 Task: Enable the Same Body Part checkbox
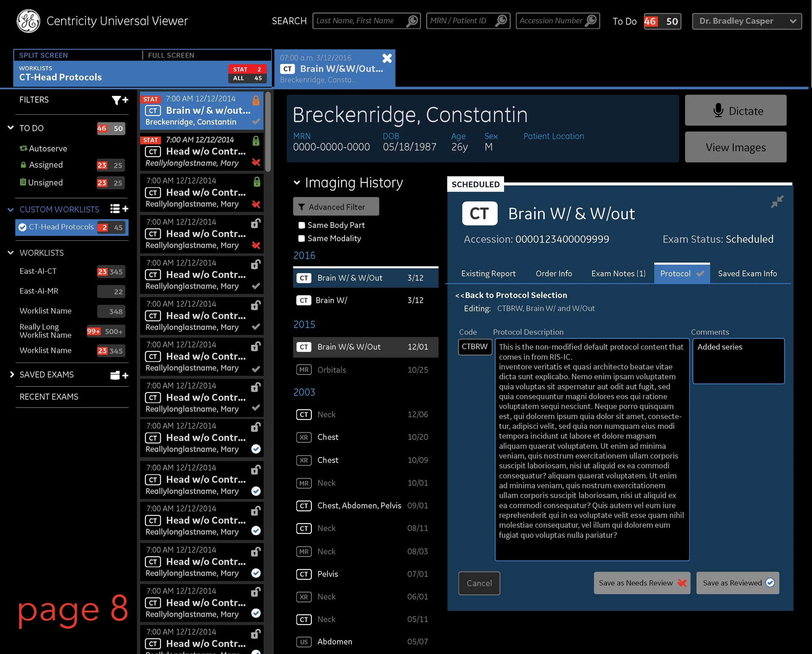301,225
